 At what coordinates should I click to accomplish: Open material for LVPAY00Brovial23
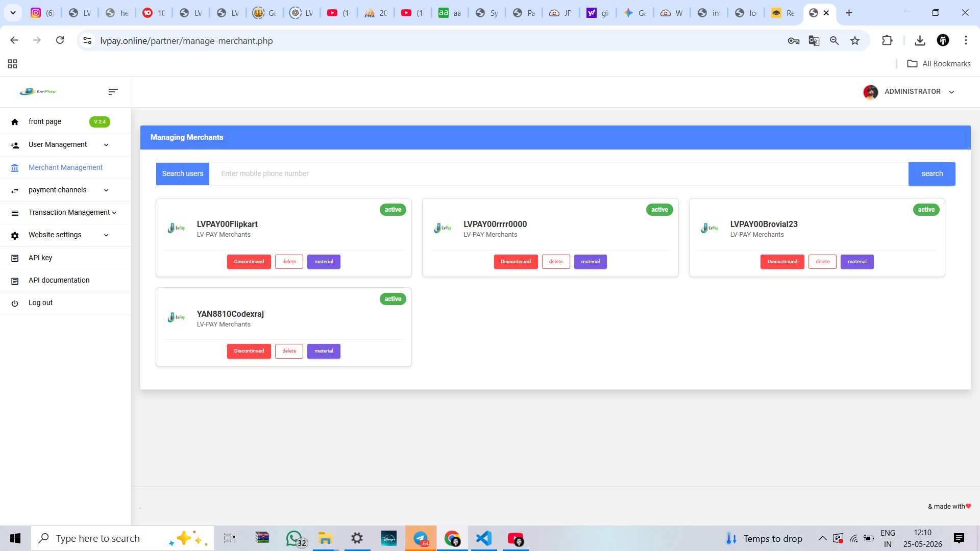pyautogui.click(x=857, y=262)
